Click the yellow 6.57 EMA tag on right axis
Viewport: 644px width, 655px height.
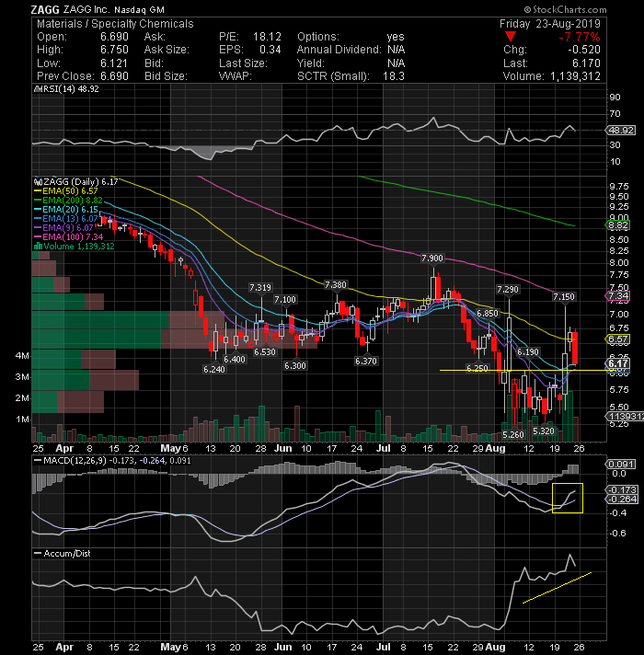click(x=618, y=339)
